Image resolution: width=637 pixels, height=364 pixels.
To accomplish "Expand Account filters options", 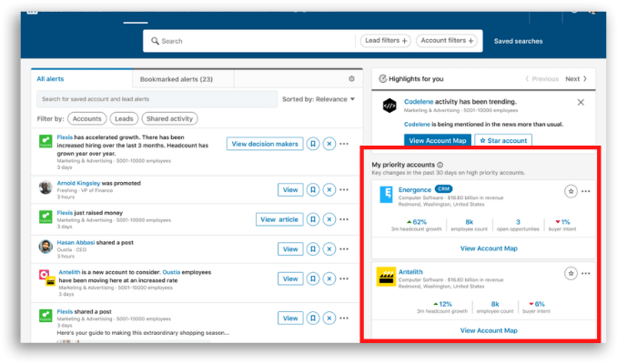I will point(447,41).
